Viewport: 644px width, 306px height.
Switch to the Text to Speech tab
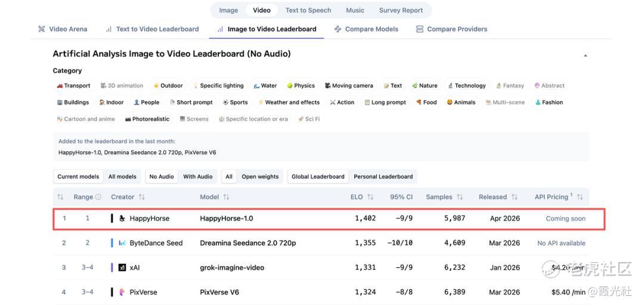tap(308, 10)
